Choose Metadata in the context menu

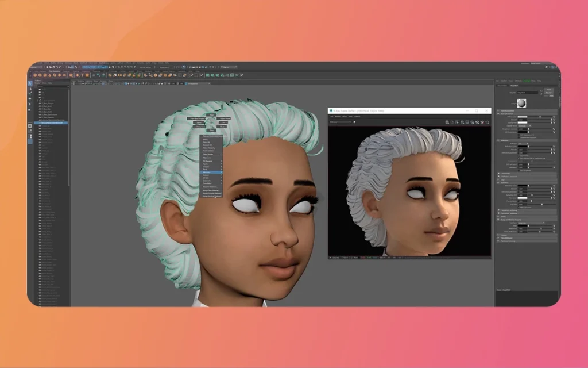(211, 172)
